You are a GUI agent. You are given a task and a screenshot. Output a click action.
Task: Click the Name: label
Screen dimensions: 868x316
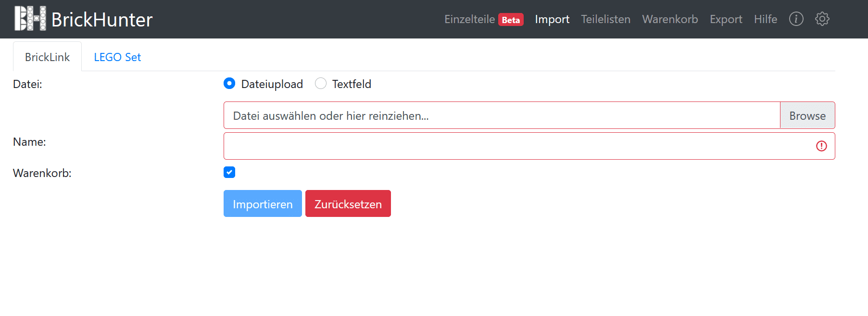29,142
